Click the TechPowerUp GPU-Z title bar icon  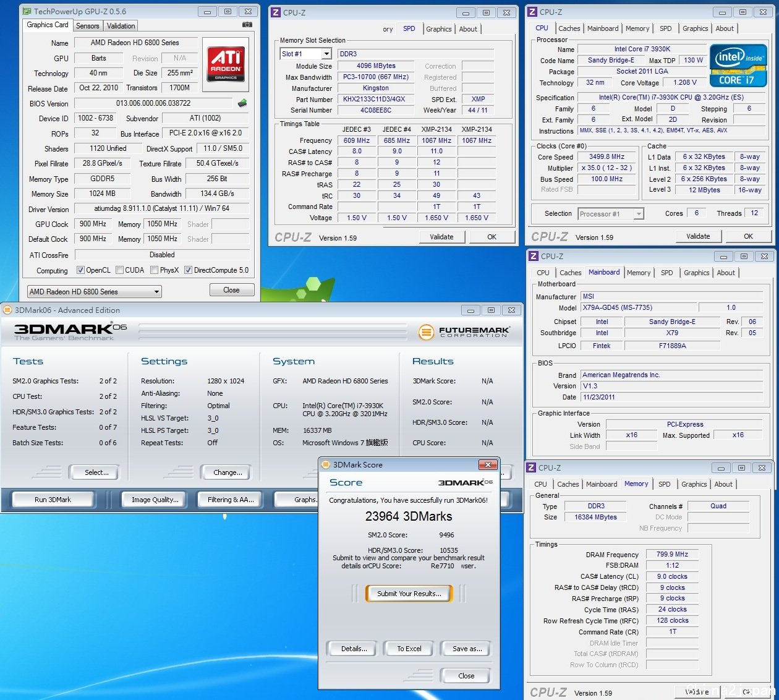point(27,11)
